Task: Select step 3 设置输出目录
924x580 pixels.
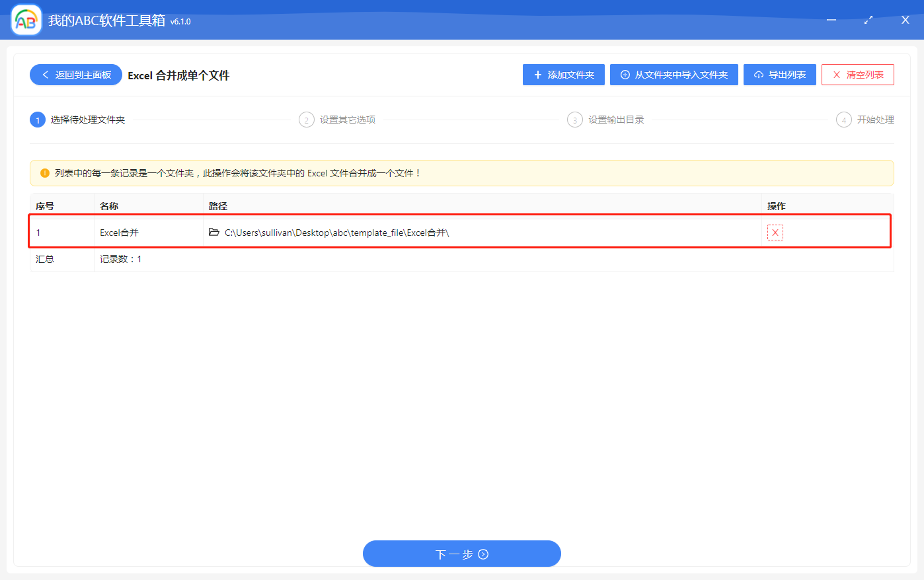Action: point(605,120)
